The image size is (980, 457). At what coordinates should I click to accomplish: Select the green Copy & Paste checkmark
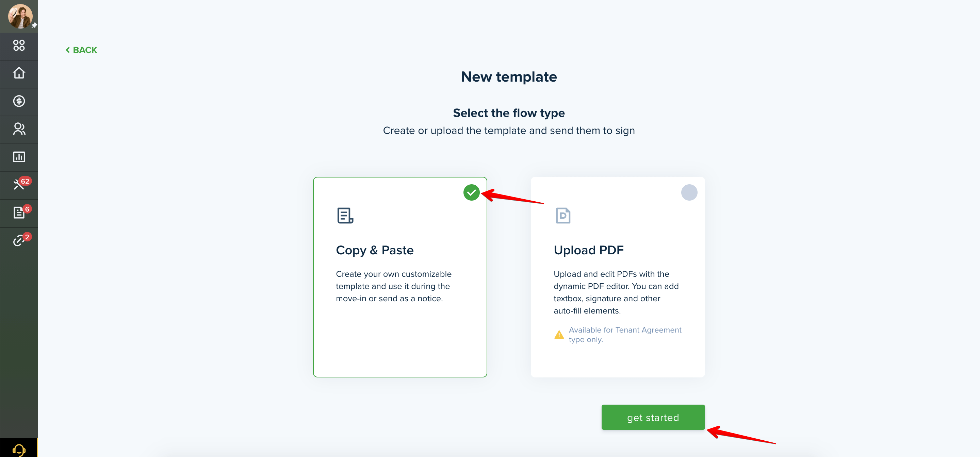point(471,192)
